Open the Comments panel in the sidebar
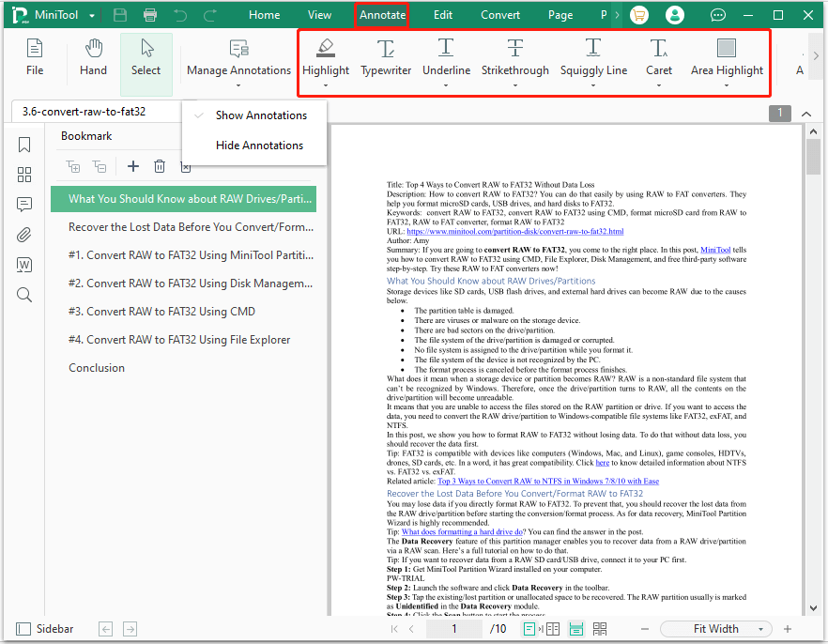Viewport: 828px width, 644px height. click(23, 205)
